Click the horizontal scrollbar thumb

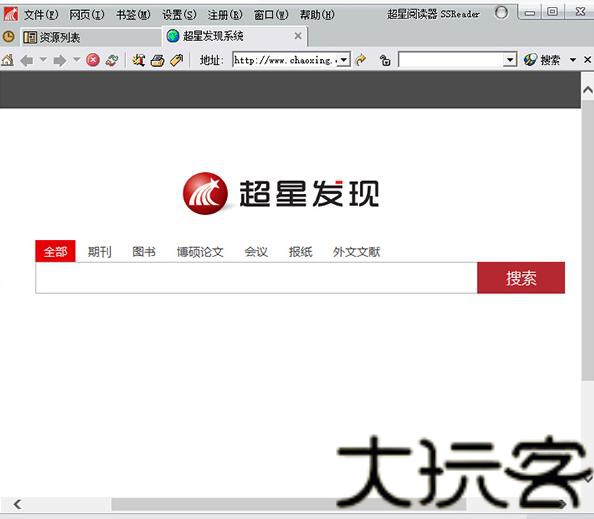(x=289, y=504)
